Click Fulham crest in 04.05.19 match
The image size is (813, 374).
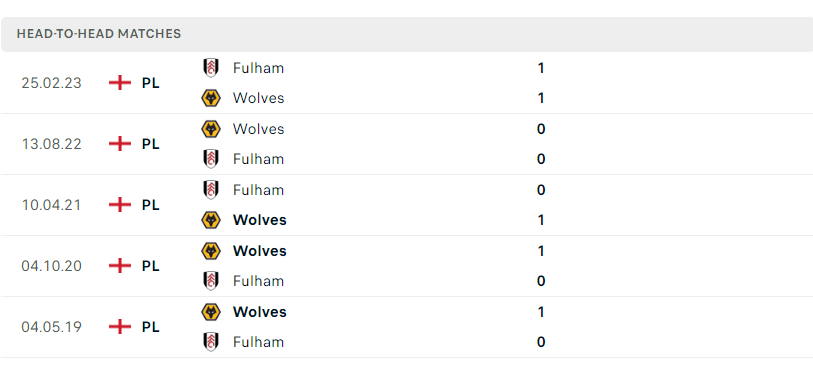[211, 342]
